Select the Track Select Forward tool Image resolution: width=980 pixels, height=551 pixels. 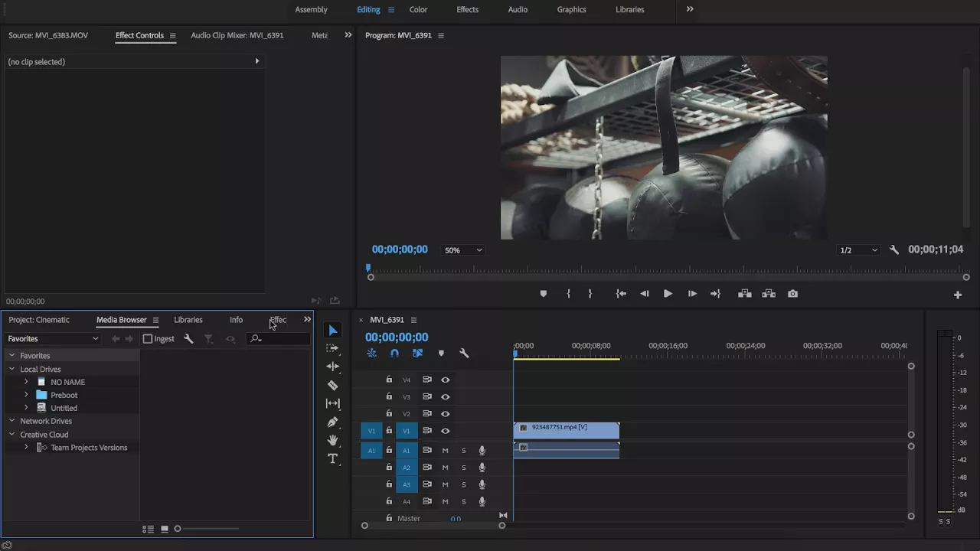(333, 348)
